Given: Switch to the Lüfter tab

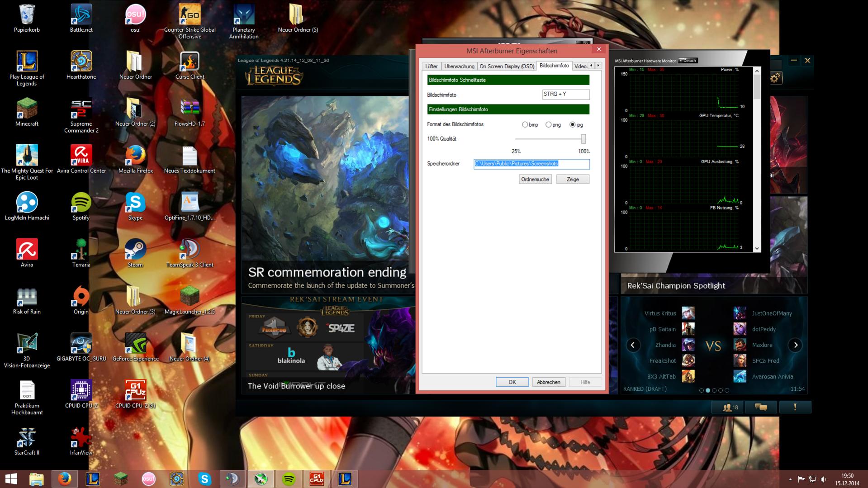Looking at the screenshot, I should coord(432,66).
